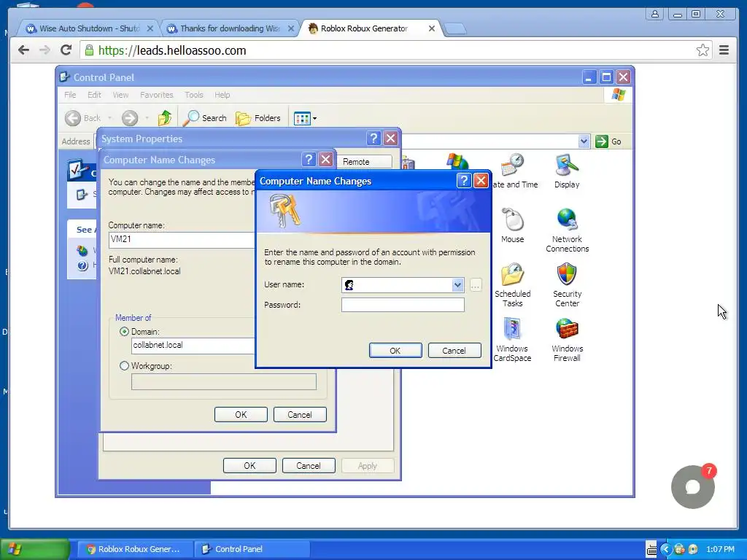Select the Workgroup radio button
Viewport: 747px width, 560px height.
124,366
